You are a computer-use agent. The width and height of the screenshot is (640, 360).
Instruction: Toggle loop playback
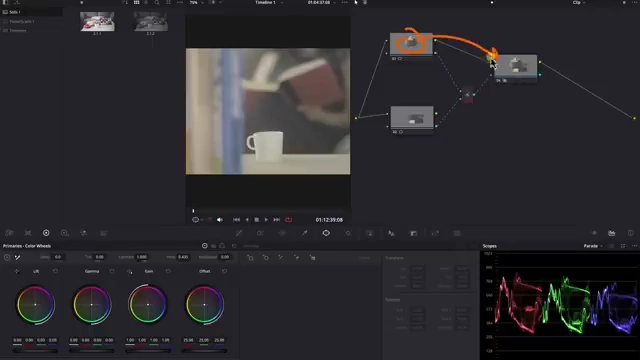coord(289,220)
